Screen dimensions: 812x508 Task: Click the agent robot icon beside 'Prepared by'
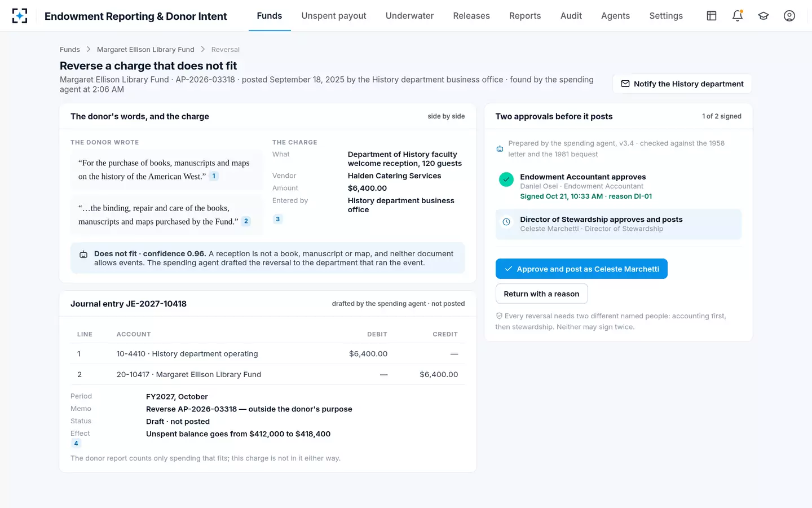pos(500,148)
